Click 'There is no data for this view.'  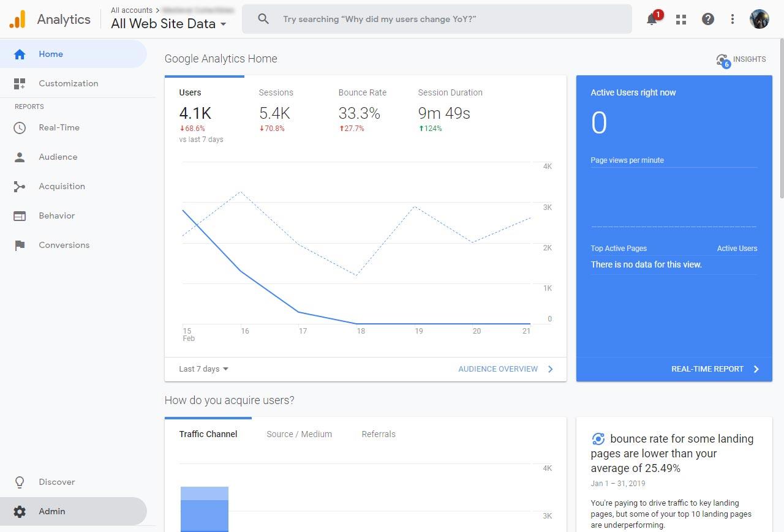point(646,264)
